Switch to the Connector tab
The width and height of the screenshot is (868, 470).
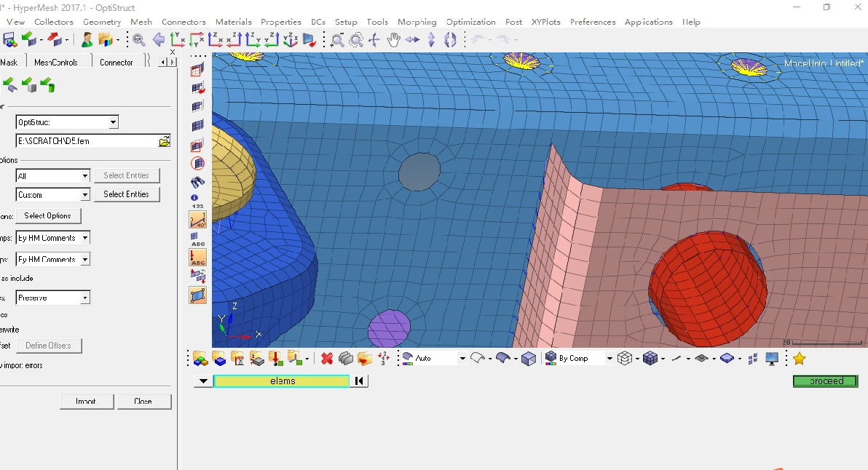117,63
